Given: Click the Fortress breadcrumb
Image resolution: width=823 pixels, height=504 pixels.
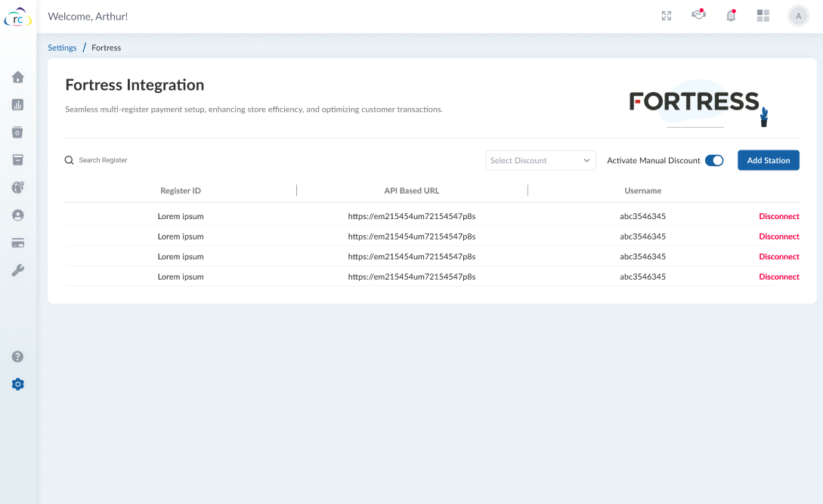Looking at the screenshot, I should tap(106, 48).
